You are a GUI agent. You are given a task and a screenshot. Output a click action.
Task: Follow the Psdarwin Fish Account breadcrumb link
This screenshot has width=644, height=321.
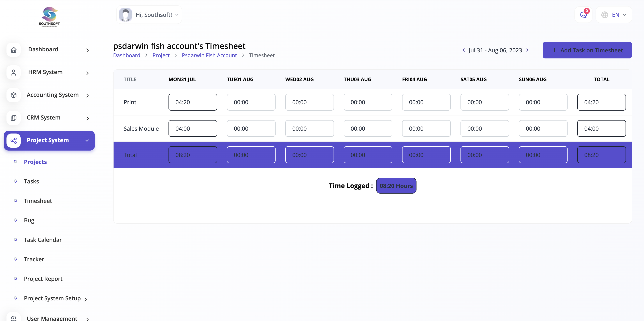tap(209, 55)
